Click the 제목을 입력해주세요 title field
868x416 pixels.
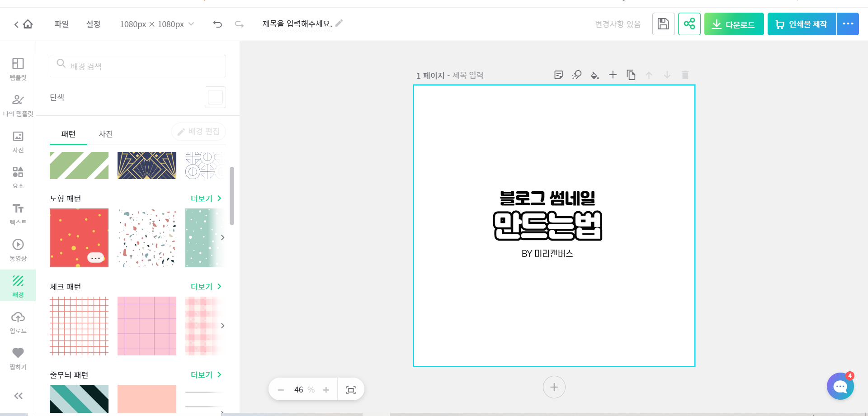(297, 24)
